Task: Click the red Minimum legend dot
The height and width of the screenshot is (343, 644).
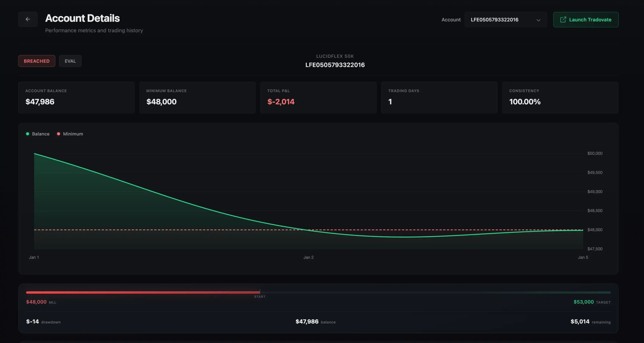Action: [x=59, y=134]
